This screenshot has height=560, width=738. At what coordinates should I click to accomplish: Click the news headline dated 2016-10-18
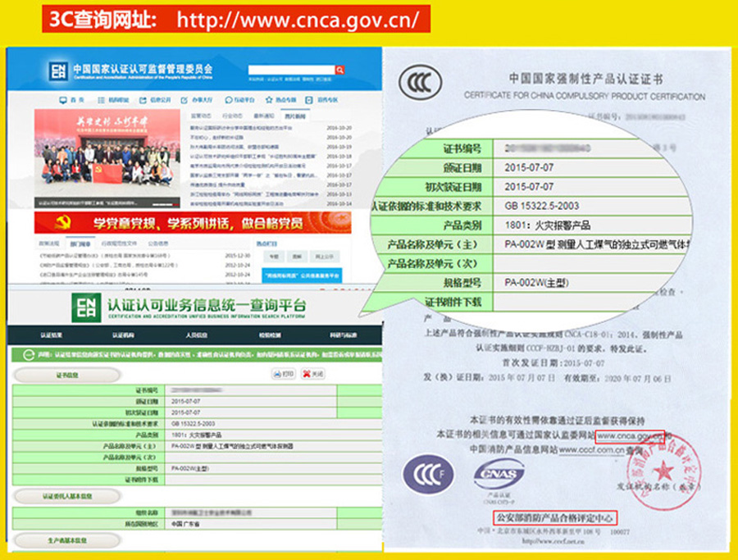(253, 157)
